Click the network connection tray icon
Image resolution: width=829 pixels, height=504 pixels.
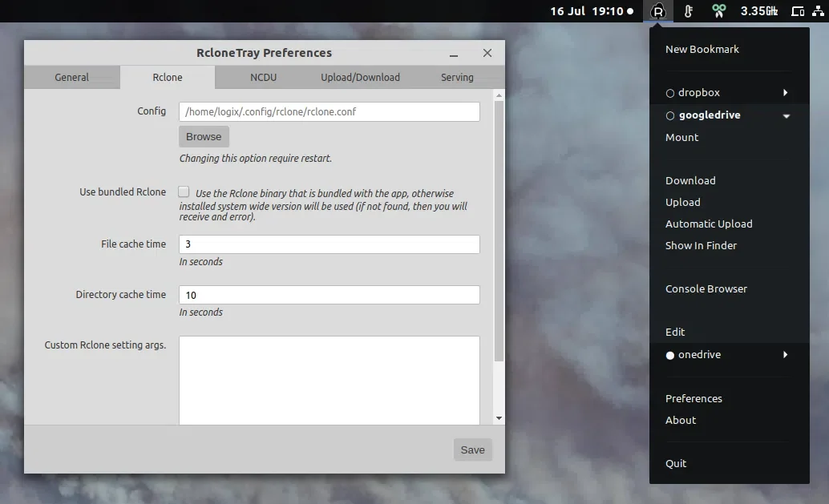(x=818, y=11)
